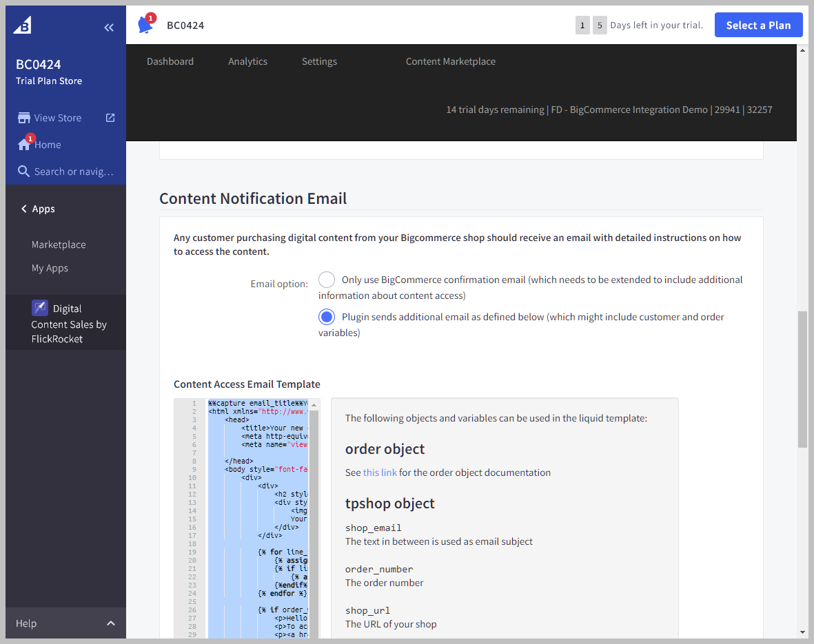Open the Analytics tab

tap(247, 61)
